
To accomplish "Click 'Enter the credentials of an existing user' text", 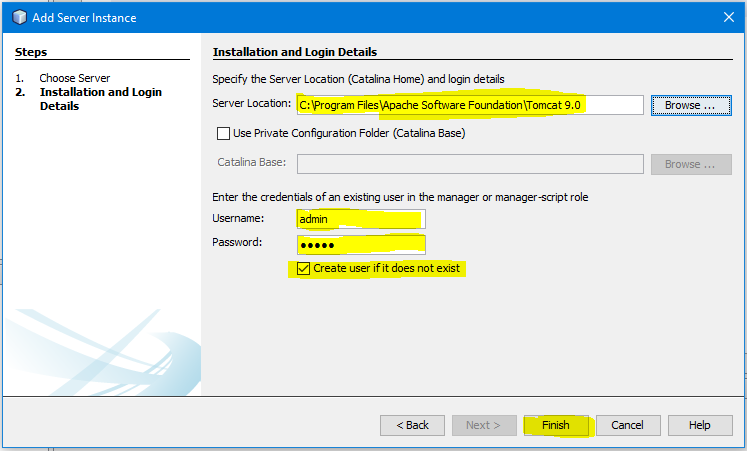I will click(x=308, y=197).
